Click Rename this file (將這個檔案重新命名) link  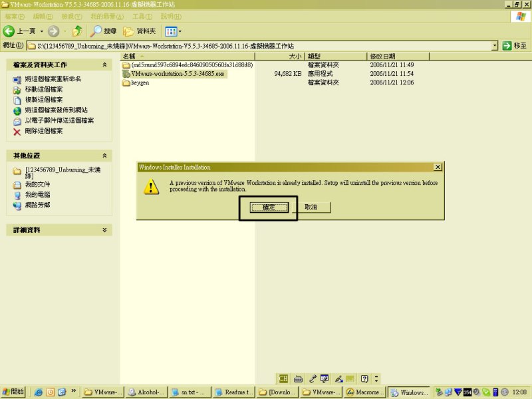click(53, 78)
